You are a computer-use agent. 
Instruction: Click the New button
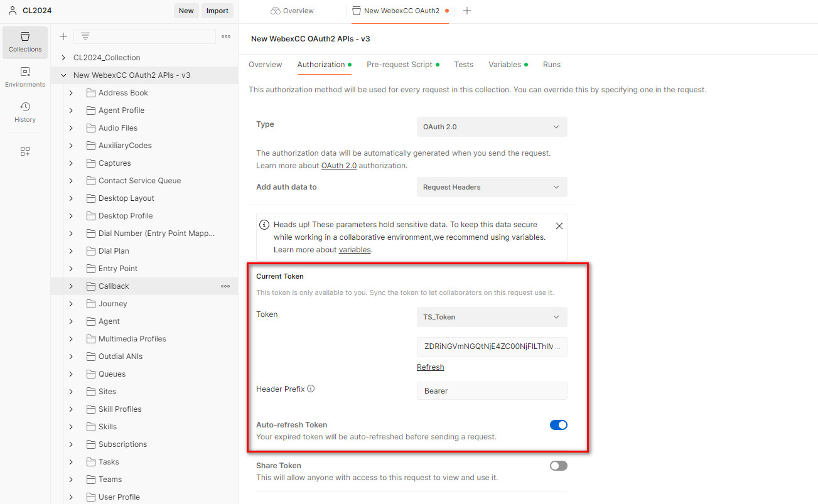[x=186, y=11]
